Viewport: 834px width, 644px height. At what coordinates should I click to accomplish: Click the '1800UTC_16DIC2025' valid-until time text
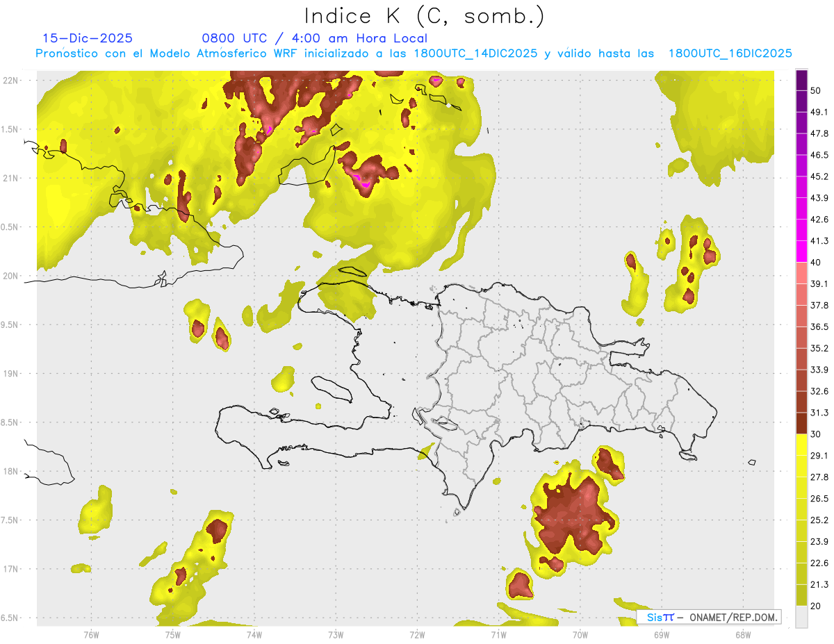tap(730, 53)
